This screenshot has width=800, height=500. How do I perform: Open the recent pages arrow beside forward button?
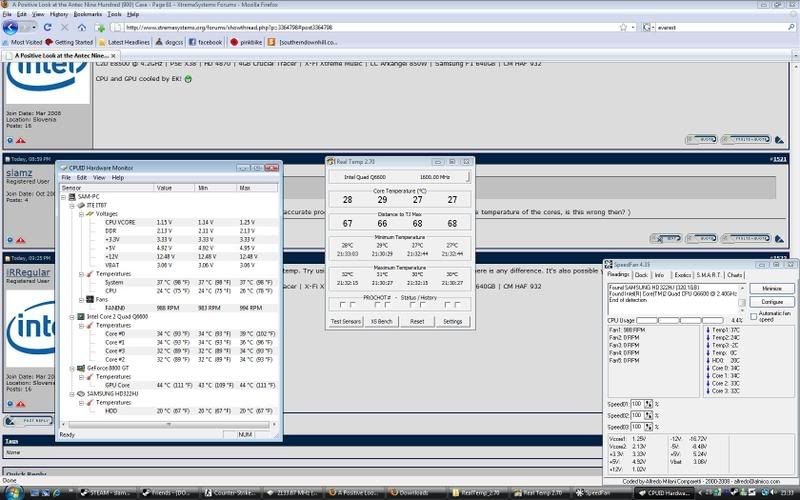click(34, 27)
